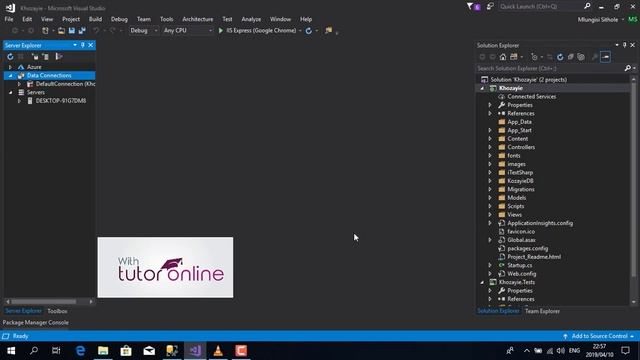640x360 pixels.
Task: Open Microsoft Edge from taskbar
Action: click(x=80, y=351)
